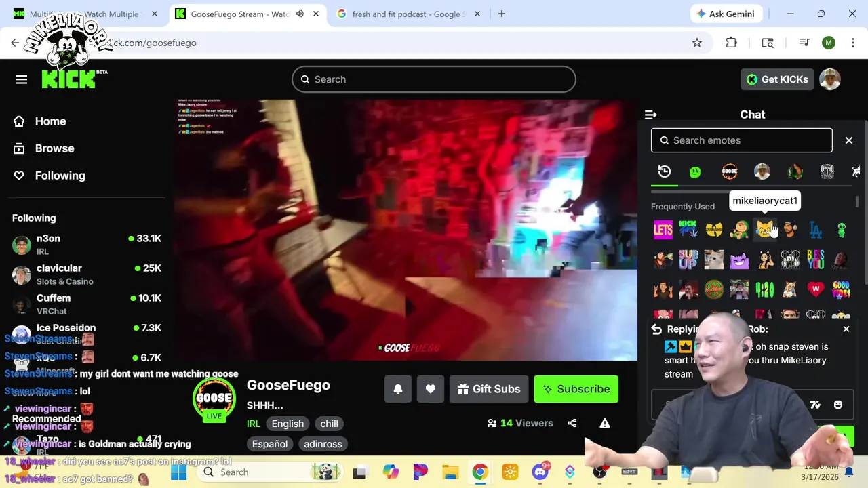The height and width of the screenshot is (488, 868).
Task: Insert the red heart W emote
Action: 816,289
